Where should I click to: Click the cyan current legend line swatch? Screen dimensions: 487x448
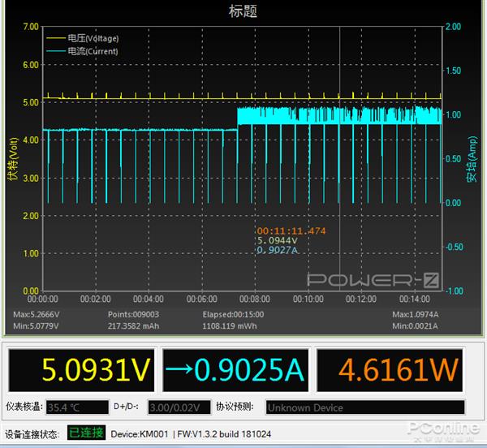click(56, 51)
